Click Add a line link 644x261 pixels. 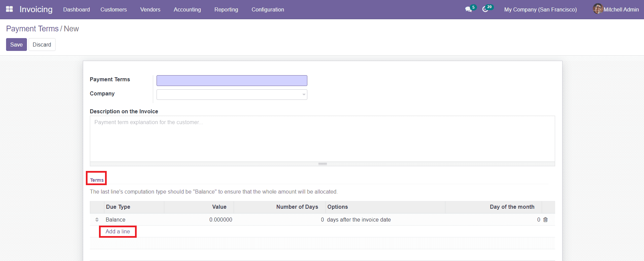(x=117, y=231)
